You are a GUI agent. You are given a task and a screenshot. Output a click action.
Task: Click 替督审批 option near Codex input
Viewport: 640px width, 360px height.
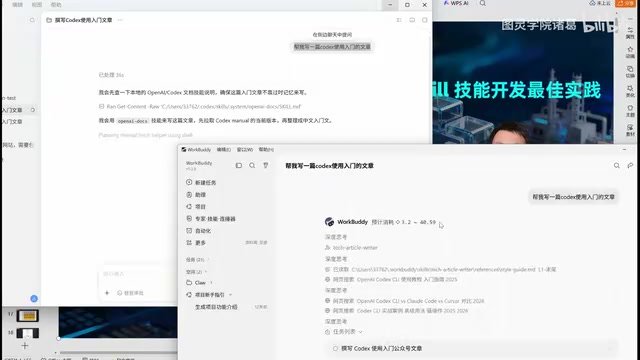130,293
